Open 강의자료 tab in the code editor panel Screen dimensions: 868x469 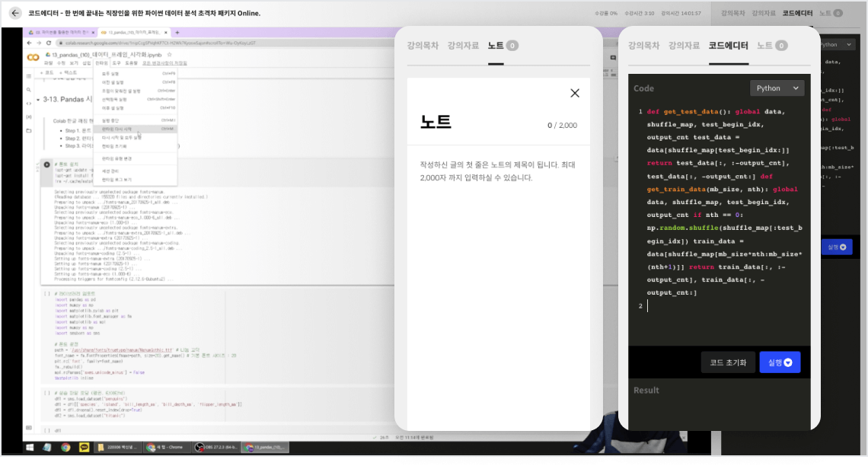pos(684,46)
